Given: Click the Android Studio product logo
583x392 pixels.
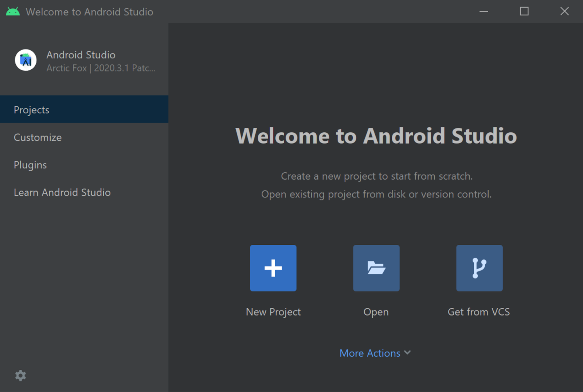Looking at the screenshot, I should pyautogui.click(x=26, y=60).
